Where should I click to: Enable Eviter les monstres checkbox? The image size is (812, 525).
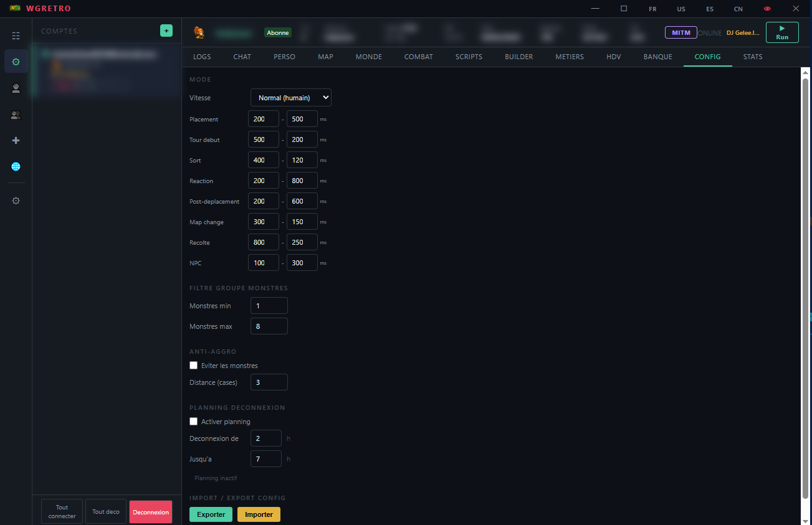tap(193, 366)
